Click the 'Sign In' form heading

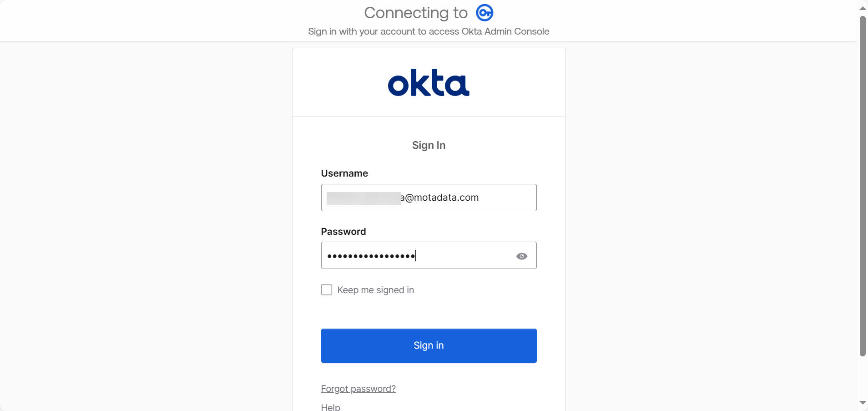point(429,145)
